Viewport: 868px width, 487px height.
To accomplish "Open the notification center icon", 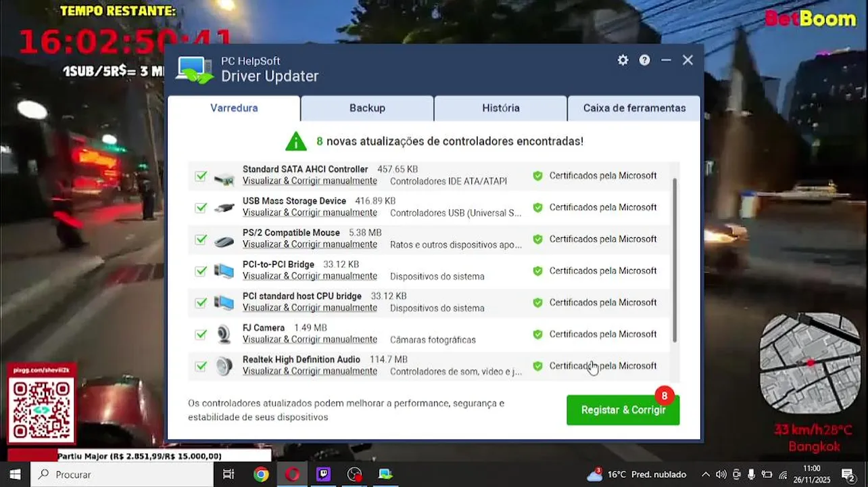I will (x=848, y=474).
